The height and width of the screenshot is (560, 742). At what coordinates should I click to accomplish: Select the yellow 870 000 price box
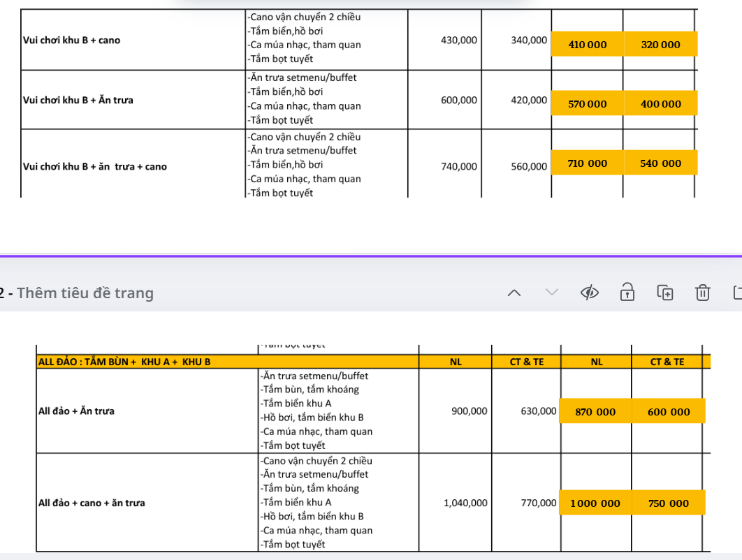click(x=595, y=411)
